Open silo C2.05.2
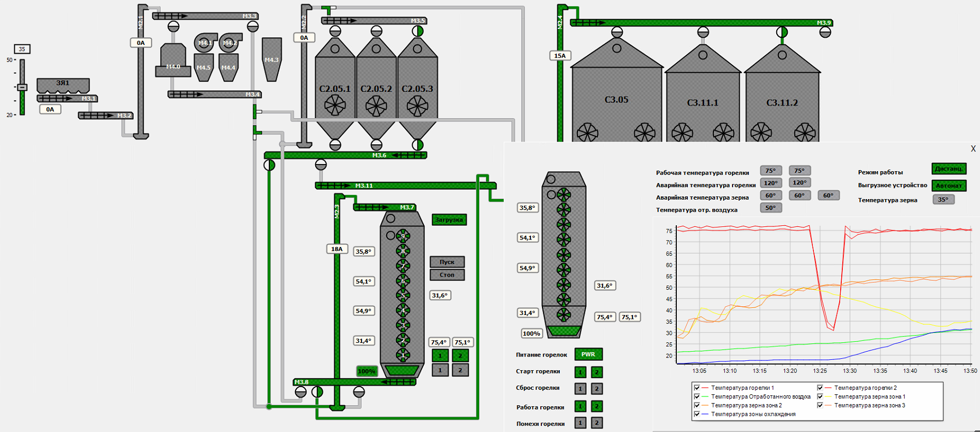 376,87
